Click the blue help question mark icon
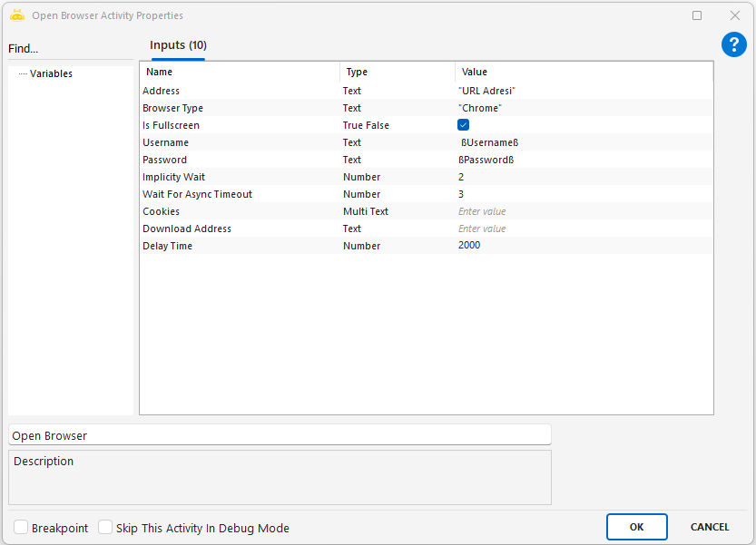Viewport: 756px width, 545px height. (x=733, y=44)
